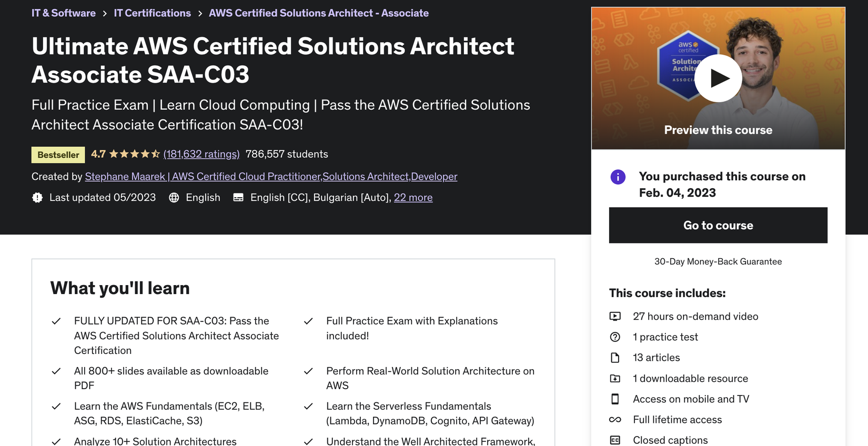Open the IT & Software breadcrumb
The height and width of the screenshot is (446, 868).
(64, 13)
